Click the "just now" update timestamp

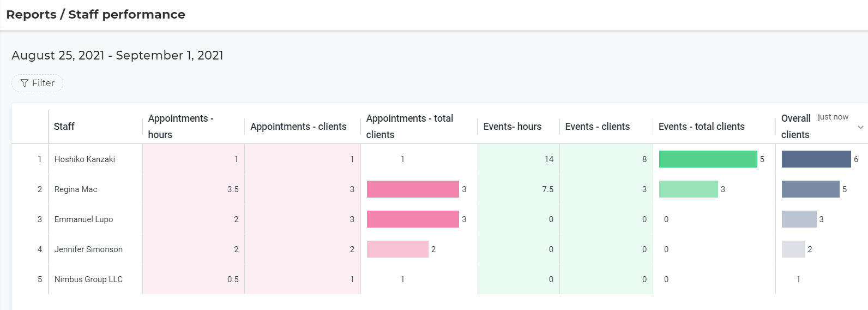pos(833,117)
